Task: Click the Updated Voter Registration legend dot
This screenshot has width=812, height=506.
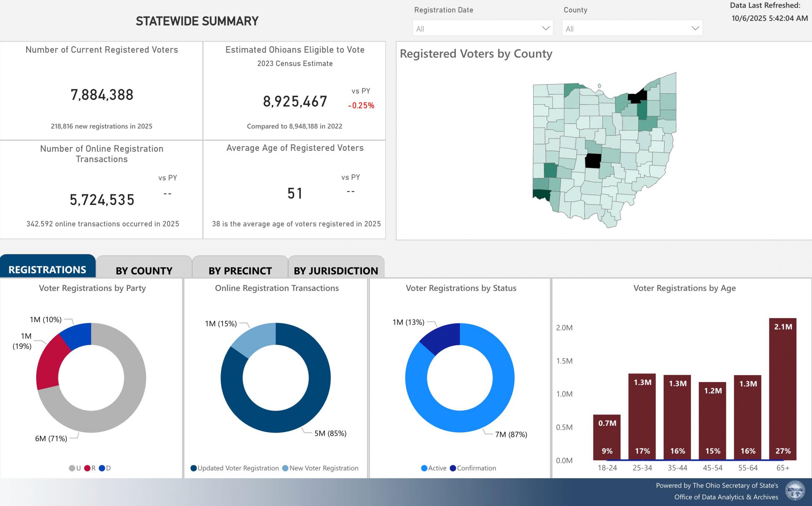Action: [193, 468]
